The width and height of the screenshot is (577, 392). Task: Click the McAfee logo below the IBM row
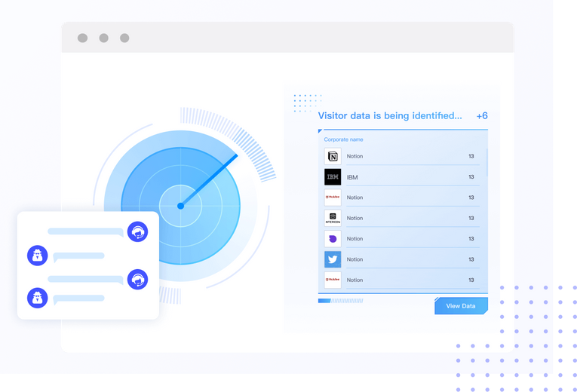(x=333, y=198)
